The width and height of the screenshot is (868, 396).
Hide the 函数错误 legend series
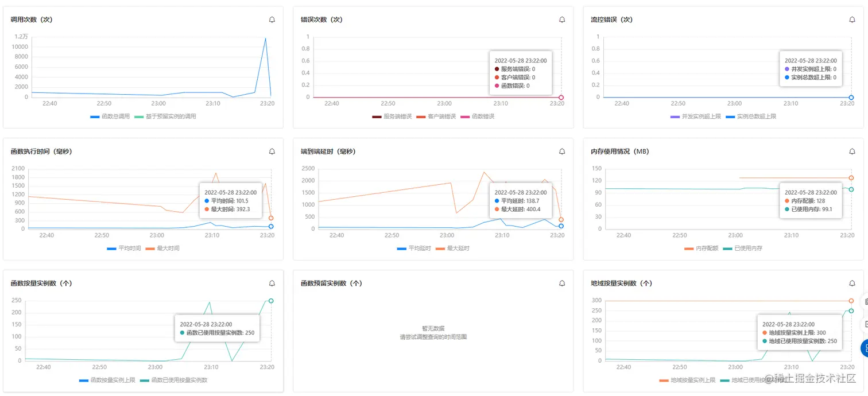[477, 117]
